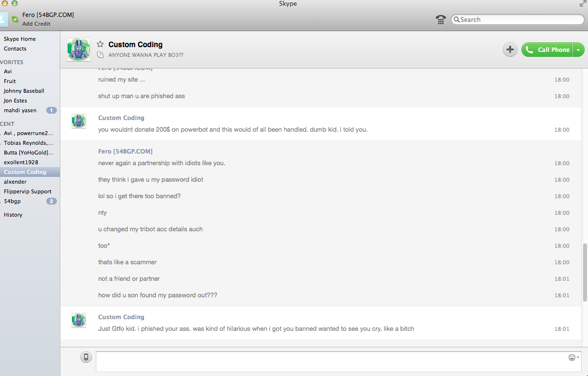Select Flippervip Support conversation

(x=28, y=191)
